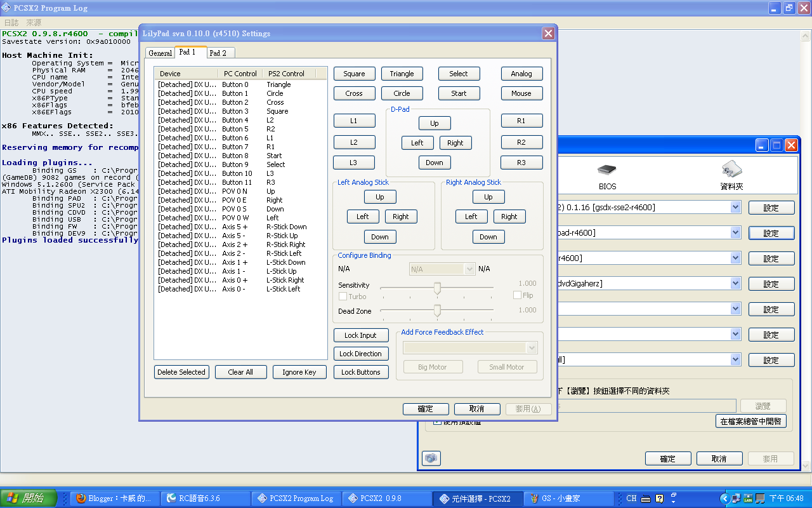The image size is (812, 508).
Task: Bind the R2 button
Action: (521, 142)
